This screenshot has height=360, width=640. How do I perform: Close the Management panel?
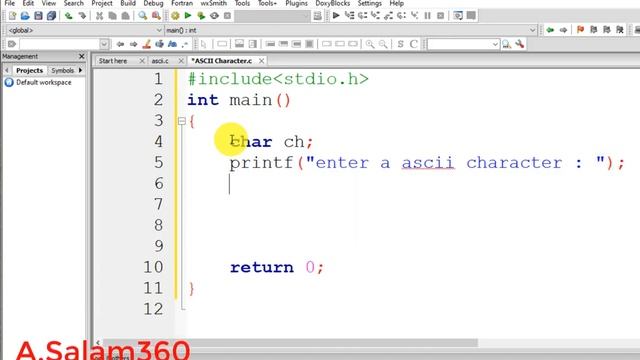pyautogui.click(x=81, y=56)
